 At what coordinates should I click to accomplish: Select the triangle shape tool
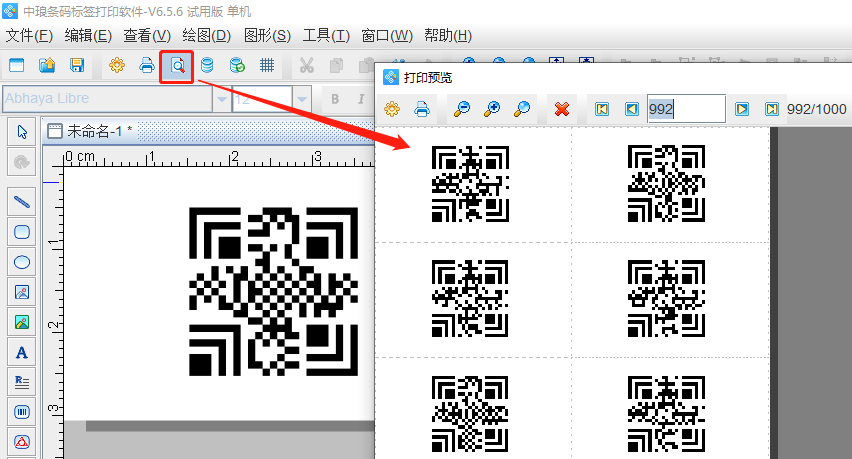[x=22, y=442]
